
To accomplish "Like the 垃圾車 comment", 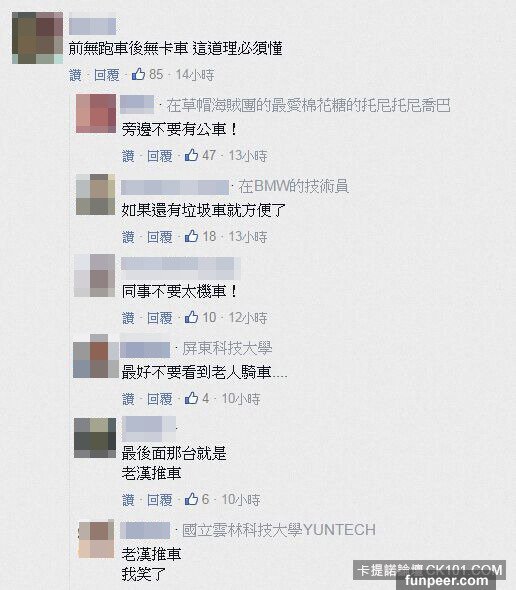I will (128, 237).
